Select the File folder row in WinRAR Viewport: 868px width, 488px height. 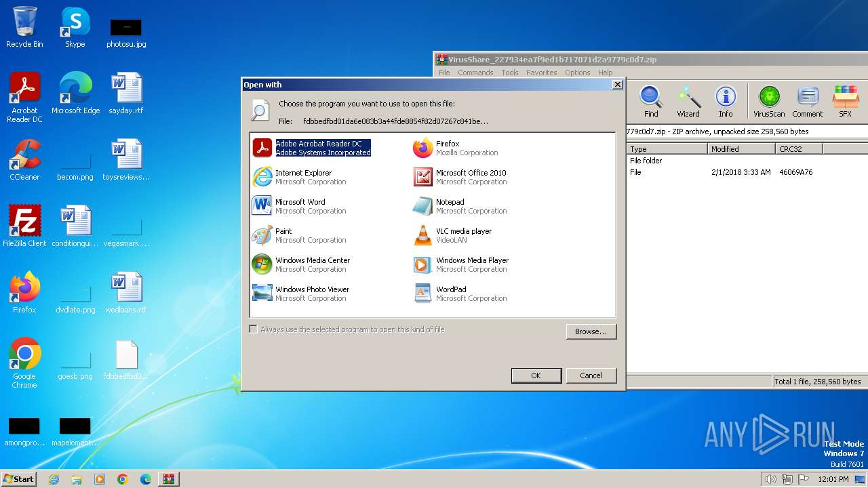point(747,161)
